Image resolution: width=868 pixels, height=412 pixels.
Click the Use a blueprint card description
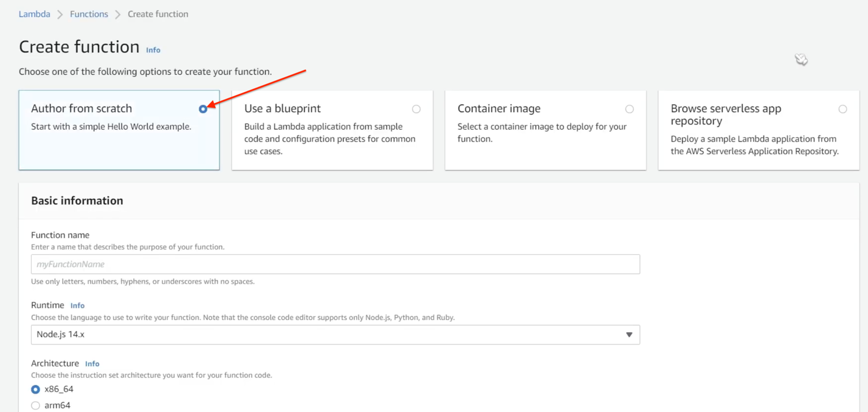[x=330, y=139]
